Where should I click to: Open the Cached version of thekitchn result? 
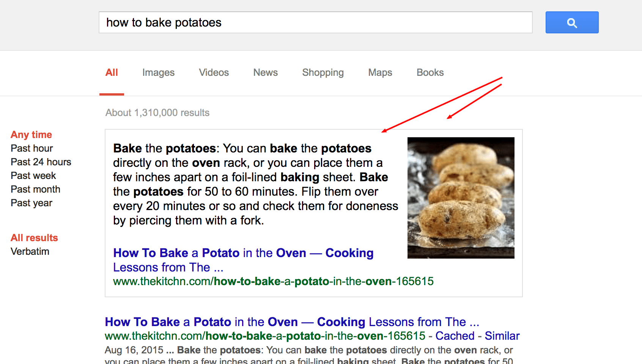point(455,336)
